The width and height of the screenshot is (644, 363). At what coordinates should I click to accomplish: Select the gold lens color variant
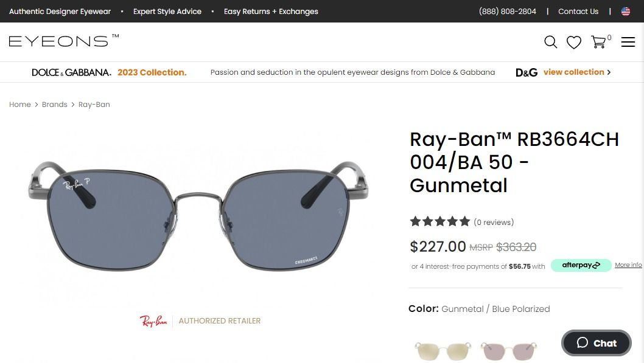pos(443,351)
